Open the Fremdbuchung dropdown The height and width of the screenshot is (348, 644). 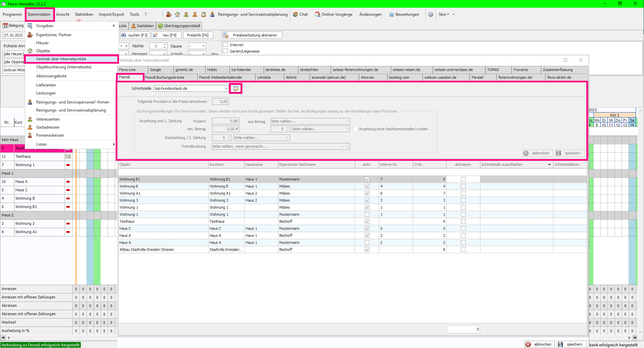(x=342, y=146)
